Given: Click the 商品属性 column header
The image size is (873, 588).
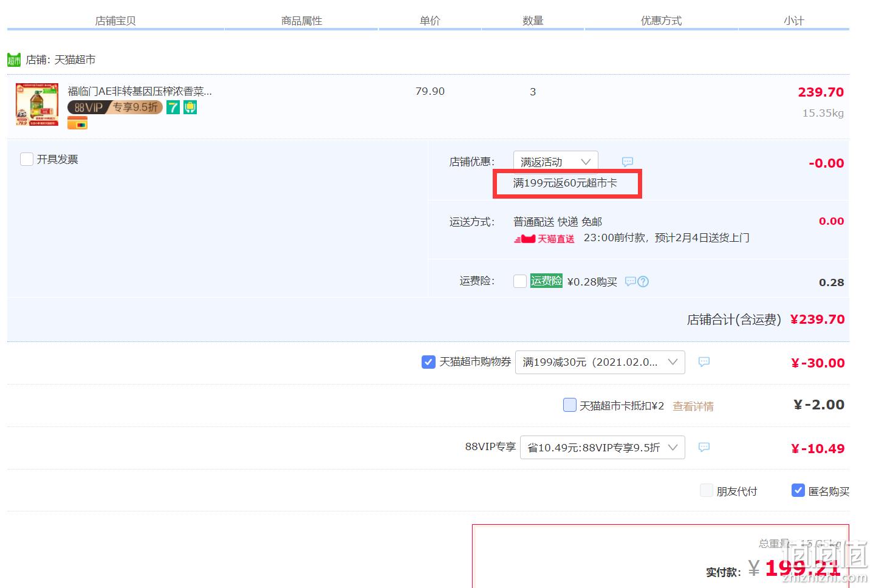Looking at the screenshot, I should click(x=302, y=21).
